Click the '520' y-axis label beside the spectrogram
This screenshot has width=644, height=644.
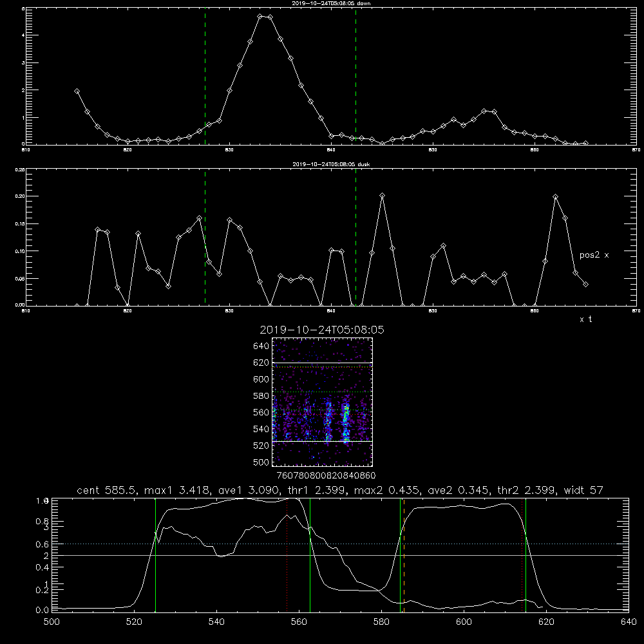(x=261, y=446)
